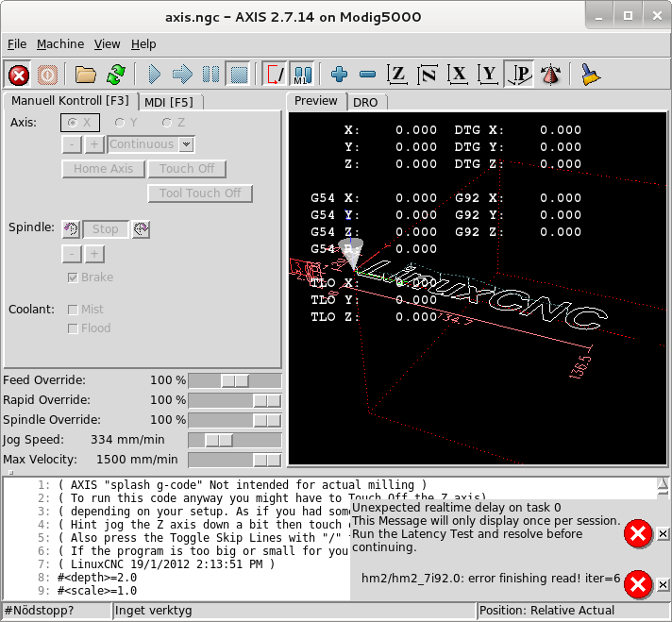Enable Mist coolant checkbox
This screenshot has height=622, width=672.
tap(85, 309)
